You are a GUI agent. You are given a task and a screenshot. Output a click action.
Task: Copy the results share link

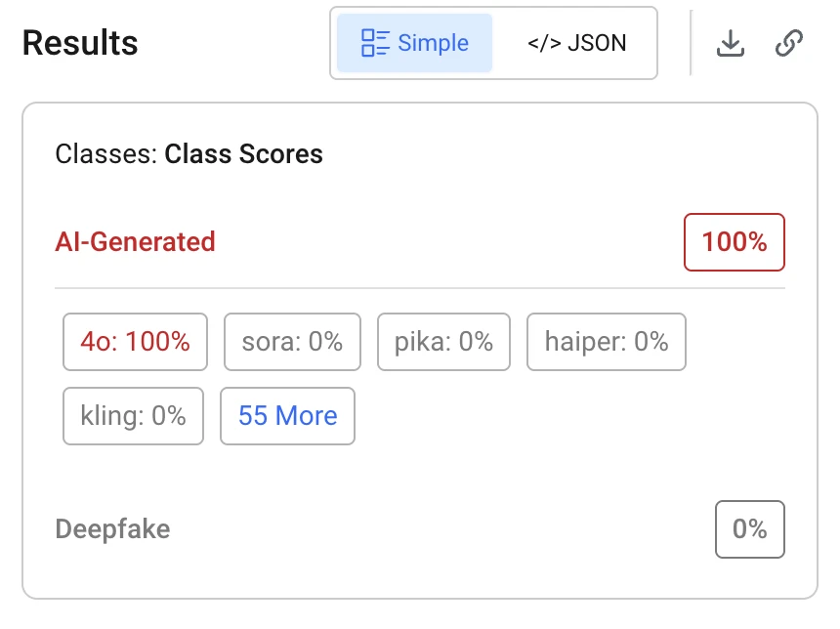tap(789, 43)
